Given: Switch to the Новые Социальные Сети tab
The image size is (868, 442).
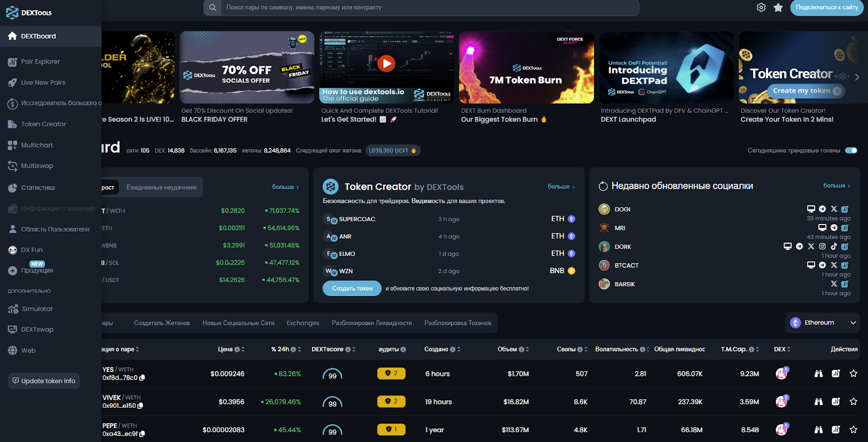Looking at the screenshot, I should pyautogui.click(x=239, y=323).
